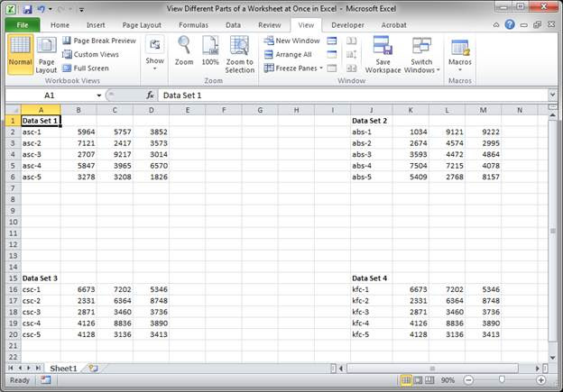Open the Zoom dialog magnifier
Viewport: 563px width, 392px height.
[x=184, y=51]
